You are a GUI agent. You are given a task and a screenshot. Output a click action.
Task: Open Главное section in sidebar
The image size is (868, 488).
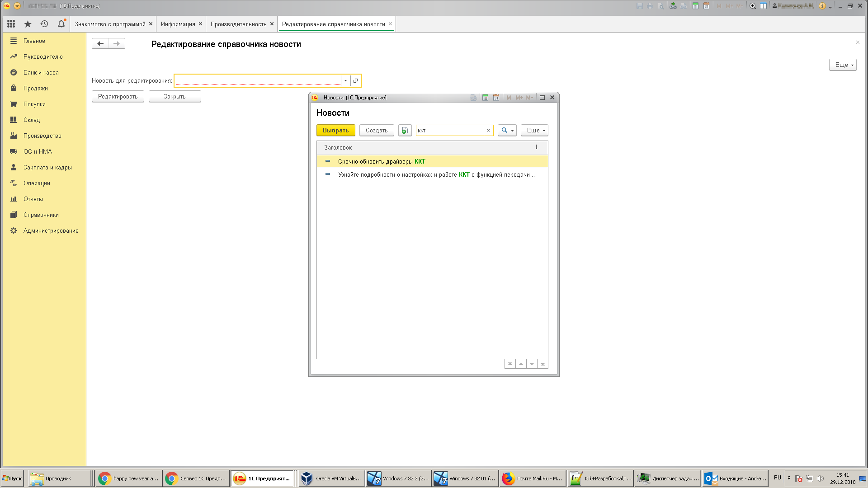pos(34,41)
